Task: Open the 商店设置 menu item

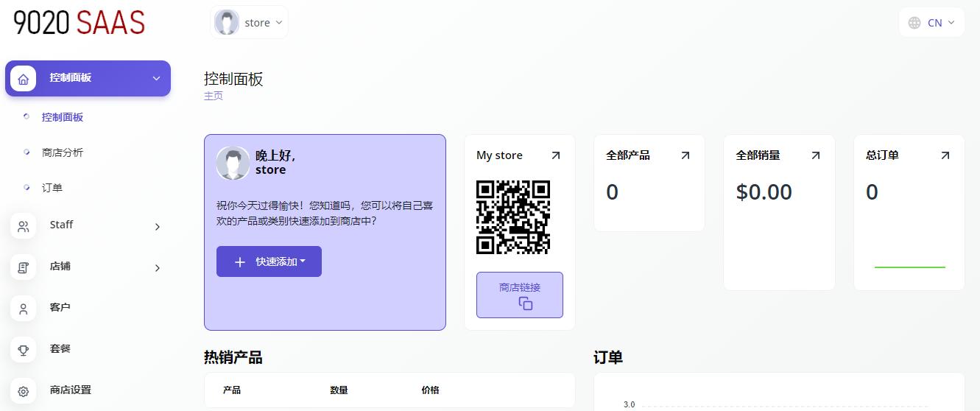Action: coord(88,391)
